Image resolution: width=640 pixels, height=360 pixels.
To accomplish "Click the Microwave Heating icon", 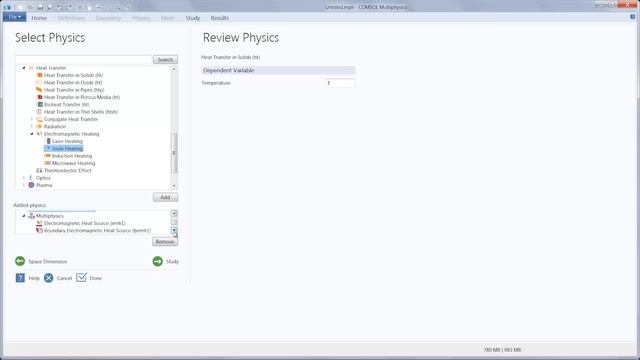I will 48,163.
